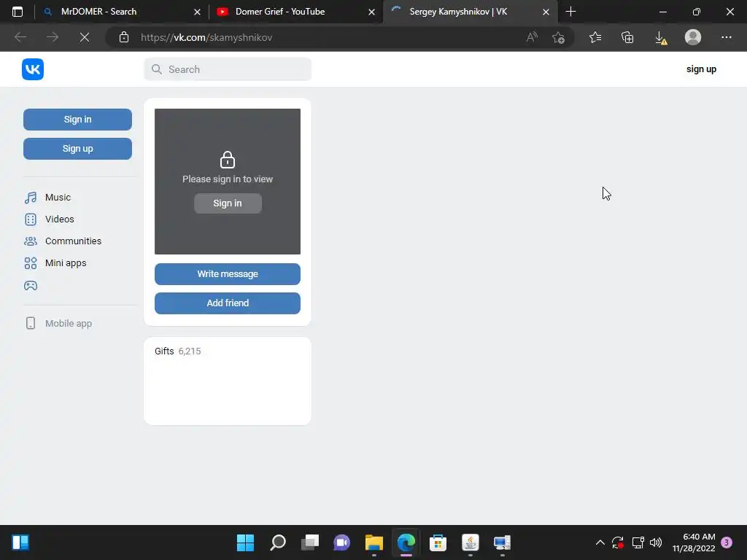Open the Widgets icon on taskbar
The width and height of the screenshot is (747, 560).
click(20, 542)
